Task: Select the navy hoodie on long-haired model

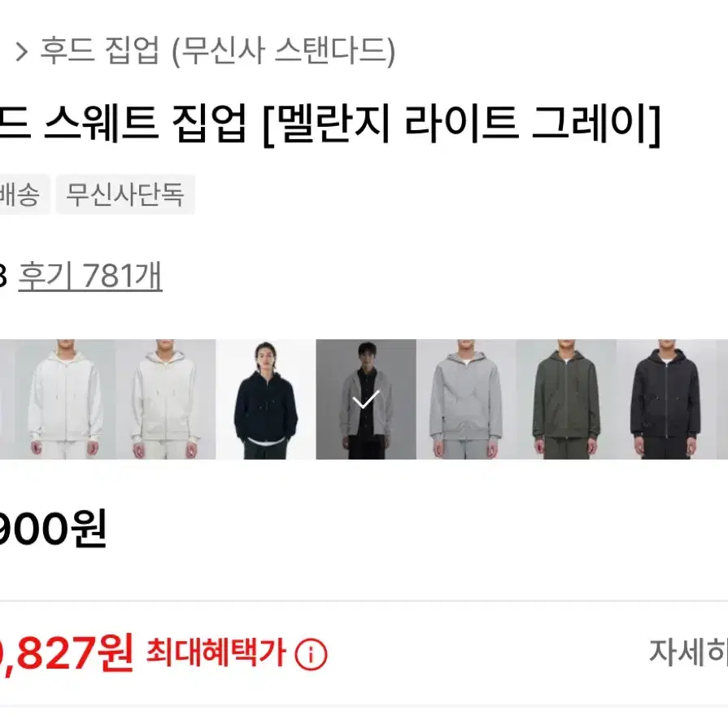Action: 266,399
